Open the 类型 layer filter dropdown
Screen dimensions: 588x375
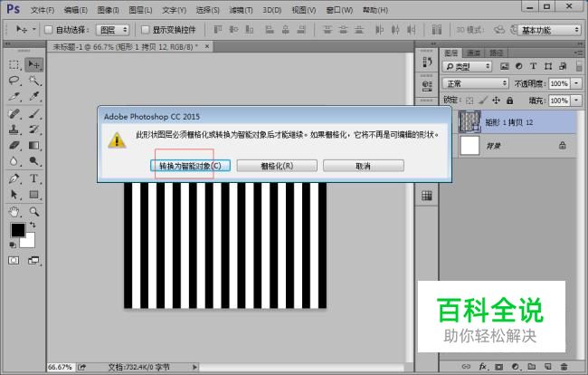click(x=467, y=66)
